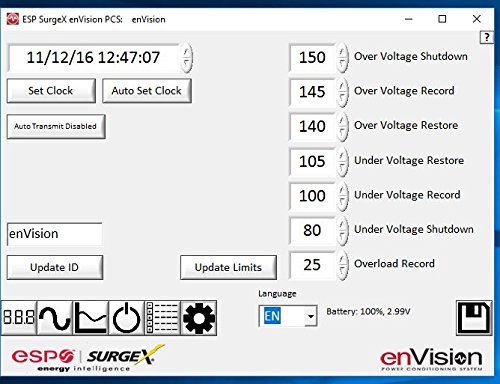The height and width of the screenshot is (384, 500).
Task: Open the trend graph view icon
Action: pos(91,318)
